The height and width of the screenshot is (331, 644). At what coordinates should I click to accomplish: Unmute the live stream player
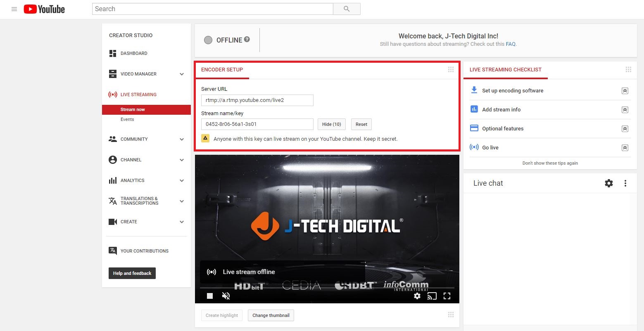(x=226, y=296)
